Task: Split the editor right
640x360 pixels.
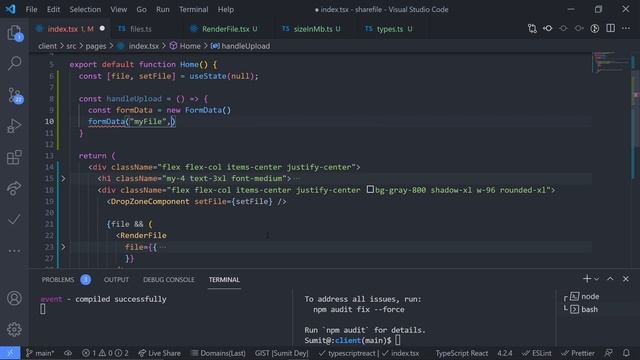Action: click(x=610, y=29)
